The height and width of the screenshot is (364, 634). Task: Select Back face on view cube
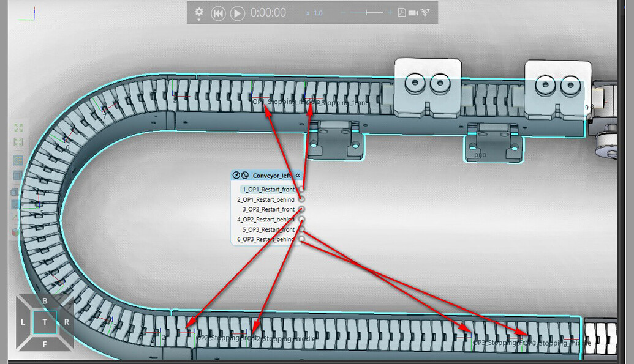[x=45, y=301]
